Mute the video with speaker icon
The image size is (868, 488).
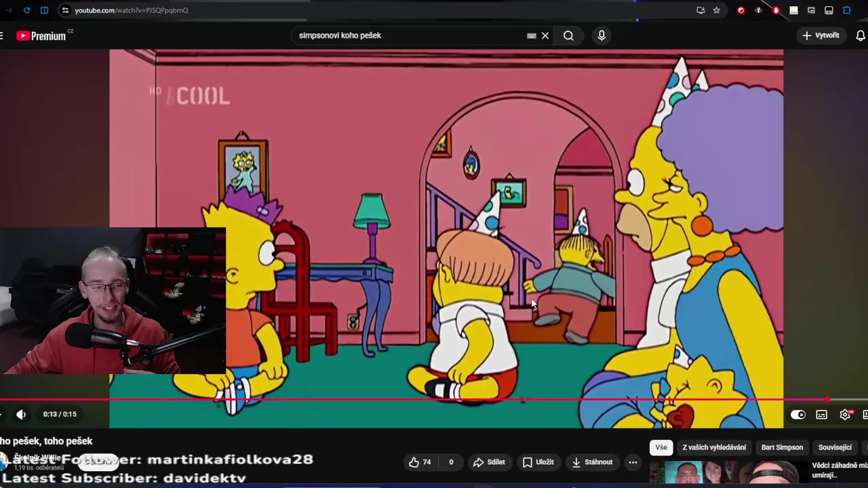tap(21, 414)
